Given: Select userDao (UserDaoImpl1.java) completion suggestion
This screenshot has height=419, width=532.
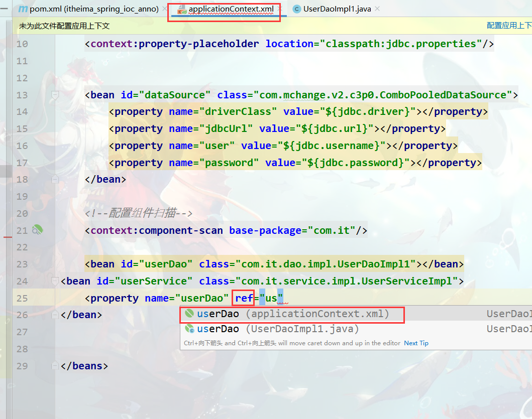Looking at the screenshot, I should (x=356, y=329).
